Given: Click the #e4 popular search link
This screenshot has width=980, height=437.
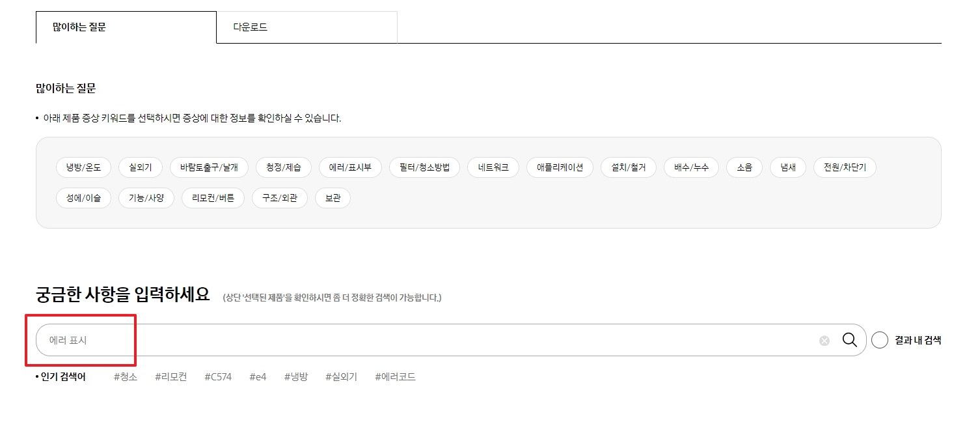Looking at the screenshot, I should click(256, 376).
